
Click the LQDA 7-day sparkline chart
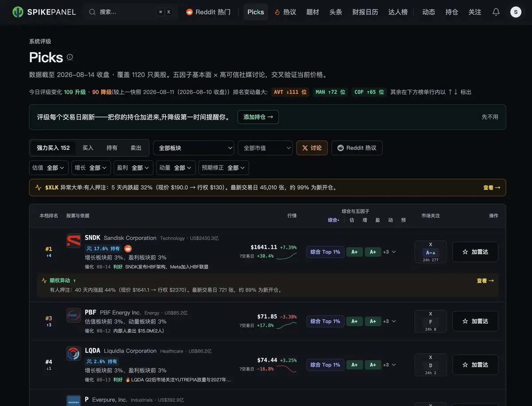(286, 369)
